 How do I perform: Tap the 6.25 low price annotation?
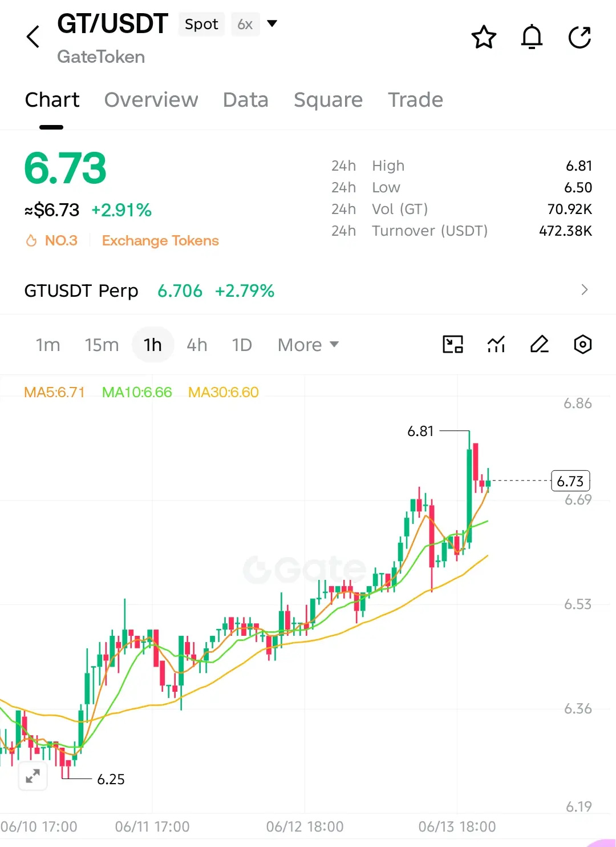111,779
